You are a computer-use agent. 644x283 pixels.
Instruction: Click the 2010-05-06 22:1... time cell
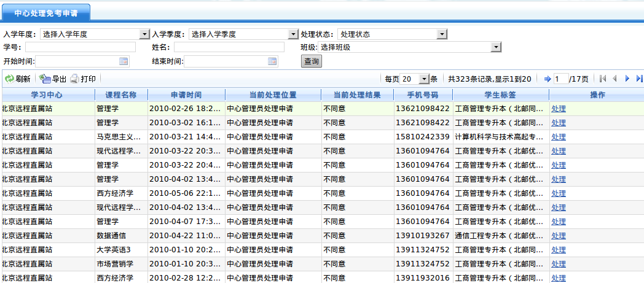point(186,193)
